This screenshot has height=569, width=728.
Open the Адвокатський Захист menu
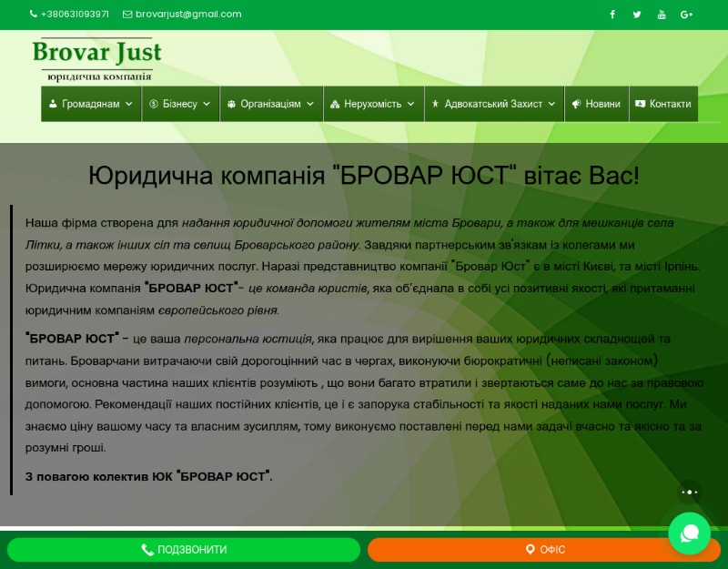[494, 104]
